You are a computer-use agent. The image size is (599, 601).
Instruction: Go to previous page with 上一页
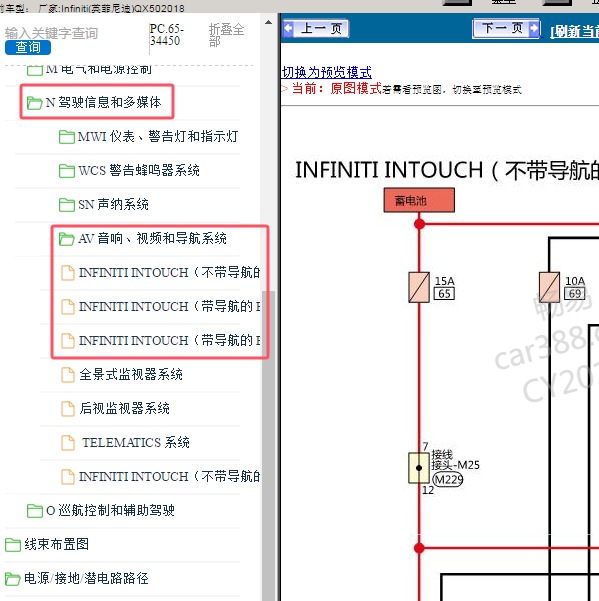(316, 28)
